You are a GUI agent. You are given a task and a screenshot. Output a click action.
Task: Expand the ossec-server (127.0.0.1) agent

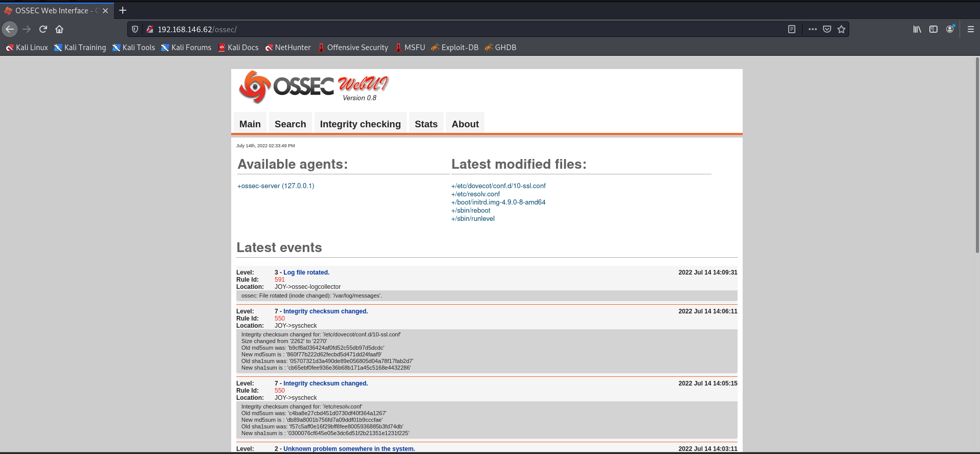[x=276, y=186]
